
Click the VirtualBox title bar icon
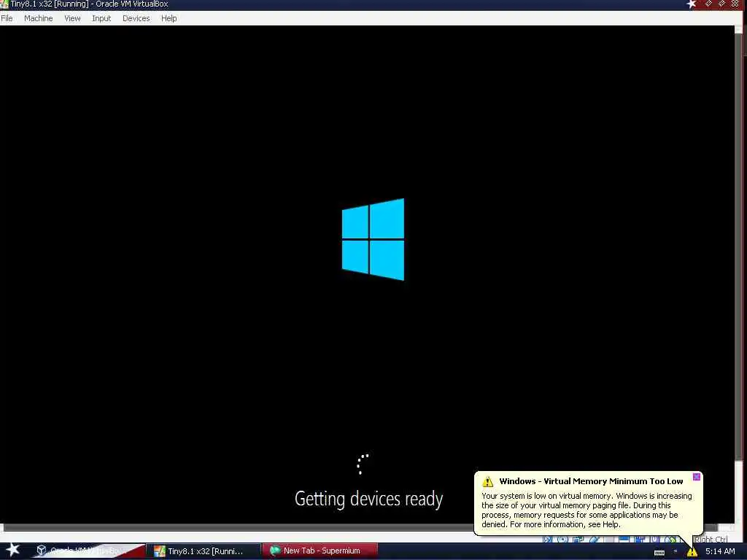tap(4, 4)
